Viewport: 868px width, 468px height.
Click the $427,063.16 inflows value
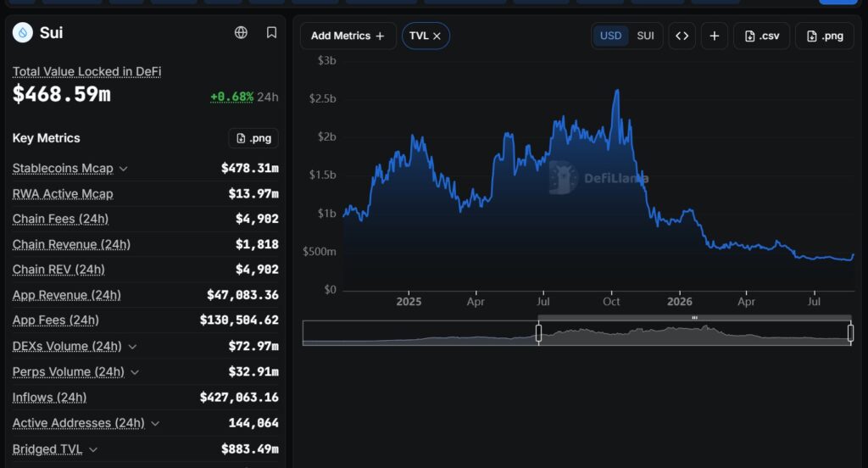(x=239, y=397)
